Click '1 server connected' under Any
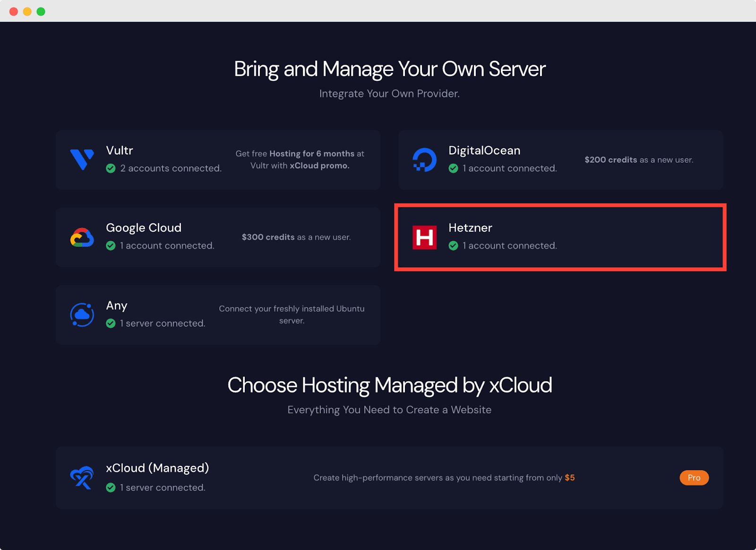Viewport: 756px width, 550px height. [163, 323]
